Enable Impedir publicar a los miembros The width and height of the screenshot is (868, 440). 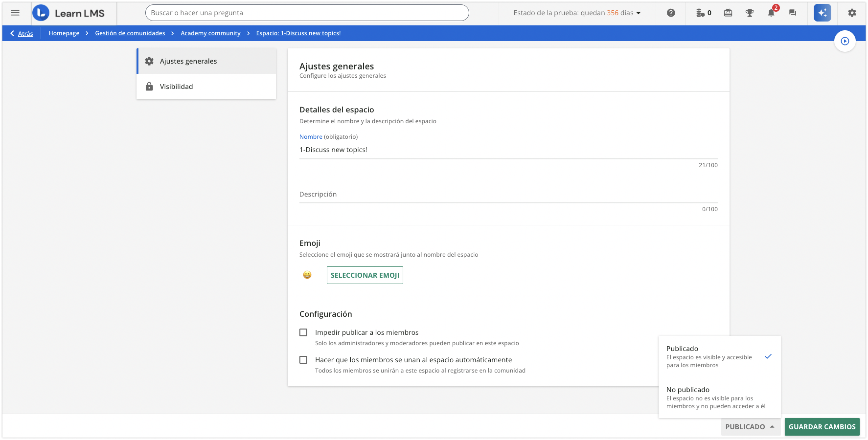303,332
